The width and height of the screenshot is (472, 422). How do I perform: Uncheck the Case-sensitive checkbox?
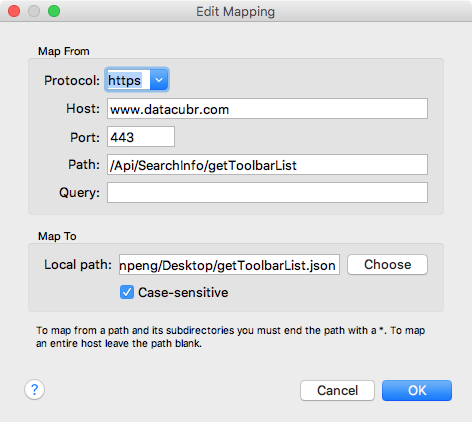pos(127,292)
